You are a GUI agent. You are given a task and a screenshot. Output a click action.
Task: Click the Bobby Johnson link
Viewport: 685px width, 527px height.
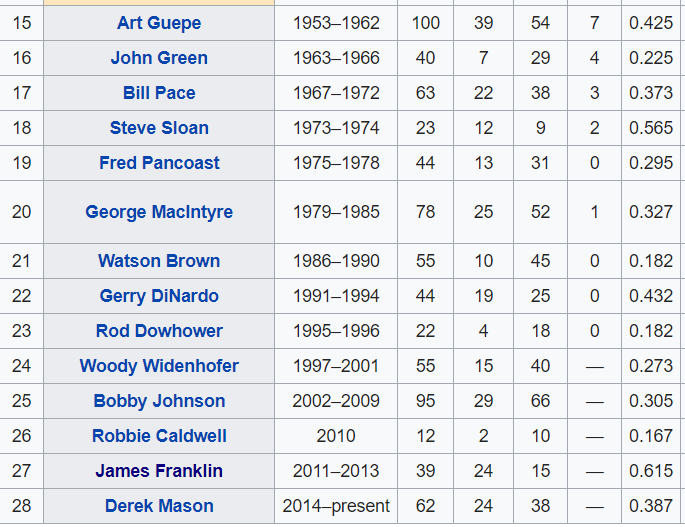pos(159,401)
